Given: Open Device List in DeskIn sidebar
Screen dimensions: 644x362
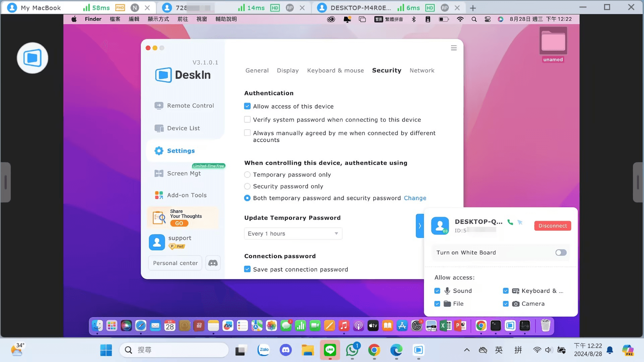Looking at the screenshot, I should click(x=177, y=128).
